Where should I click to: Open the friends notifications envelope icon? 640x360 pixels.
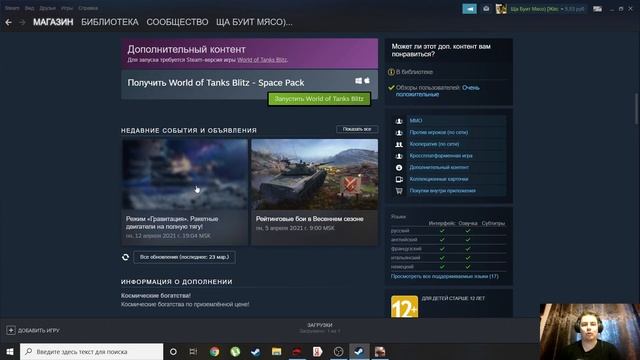[486, 9]
